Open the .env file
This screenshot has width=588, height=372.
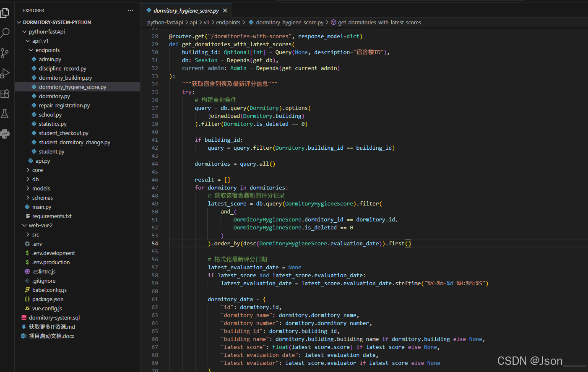pos(78,244)
